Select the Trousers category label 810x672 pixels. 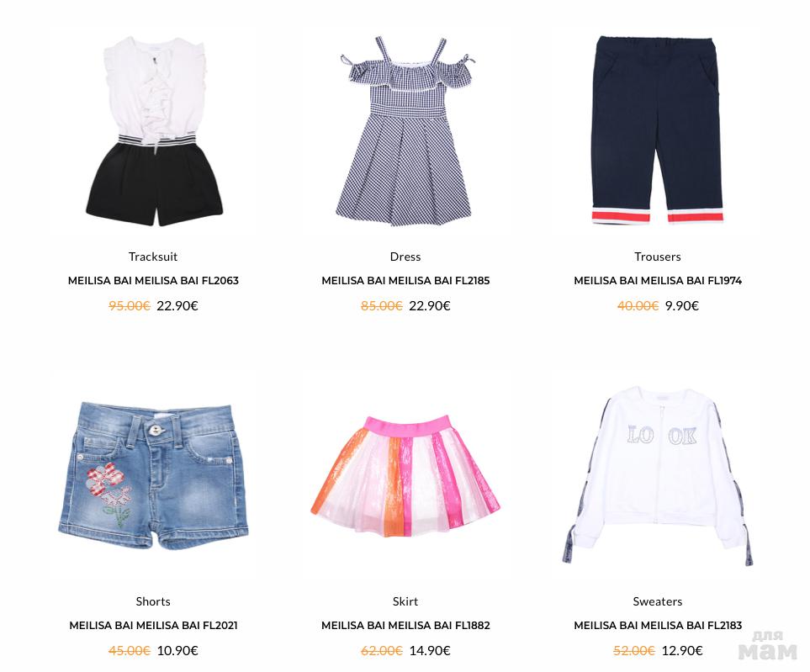(x=658, y=257)
